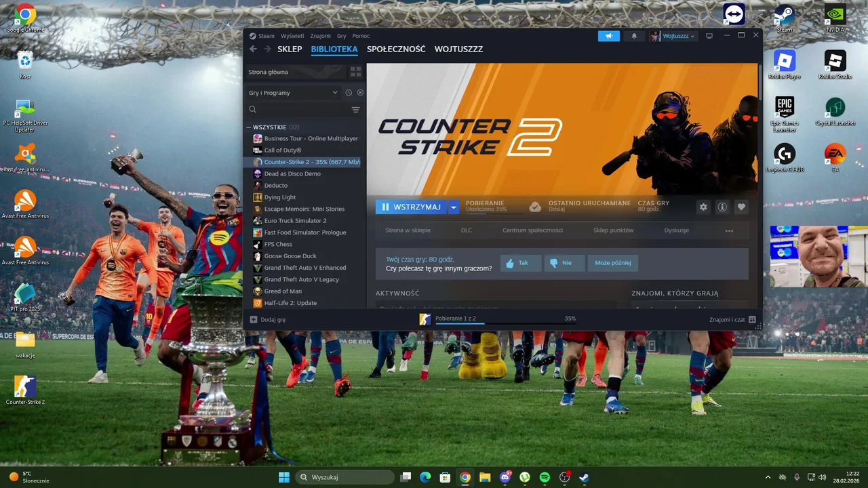The height and width of the screenshot is (488, 868).
Task: Open the Wyświetl menu
Action: pyautogui.click(x=292, y=36)
